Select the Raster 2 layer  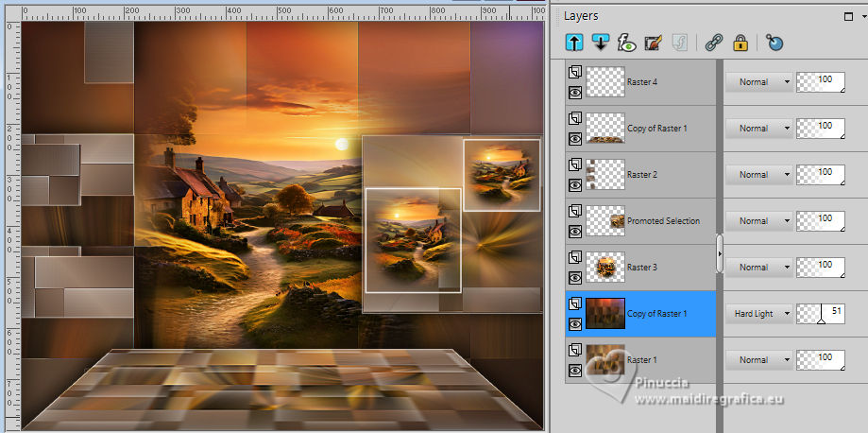coord(642,175)
